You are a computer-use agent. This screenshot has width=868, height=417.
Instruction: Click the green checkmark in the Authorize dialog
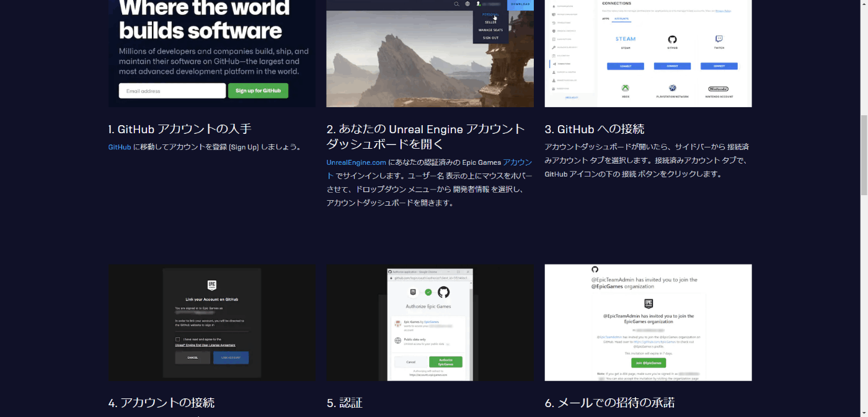tap(428, 292)
